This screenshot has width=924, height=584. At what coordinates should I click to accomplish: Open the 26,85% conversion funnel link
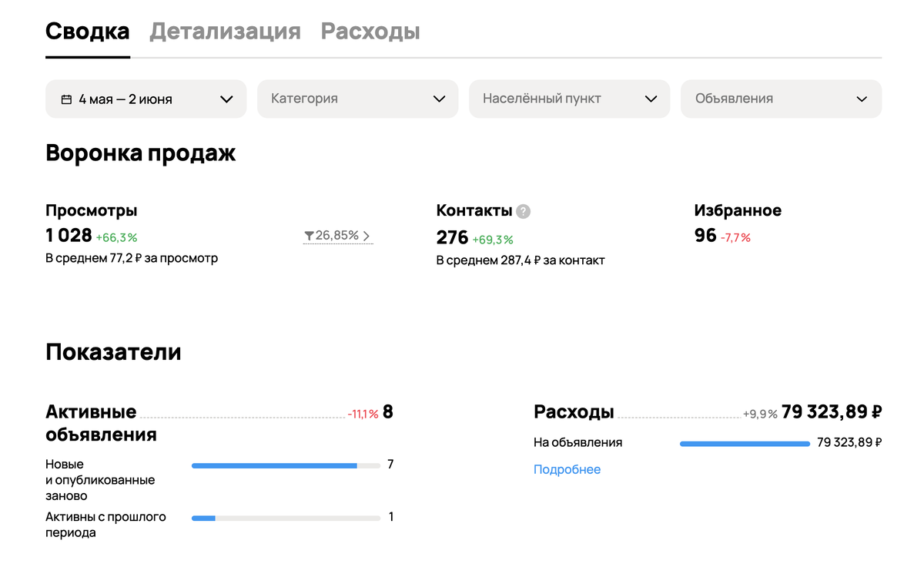(x=338, y=236)
